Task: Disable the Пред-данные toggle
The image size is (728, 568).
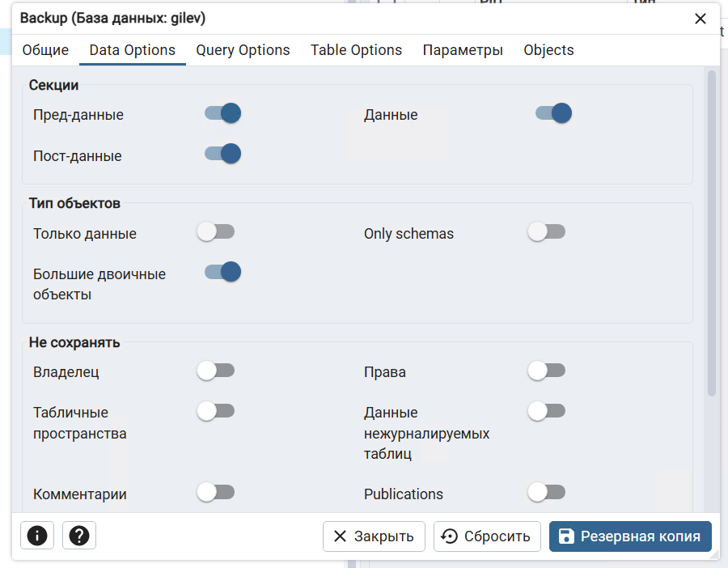Action: [x=222, y=113]
